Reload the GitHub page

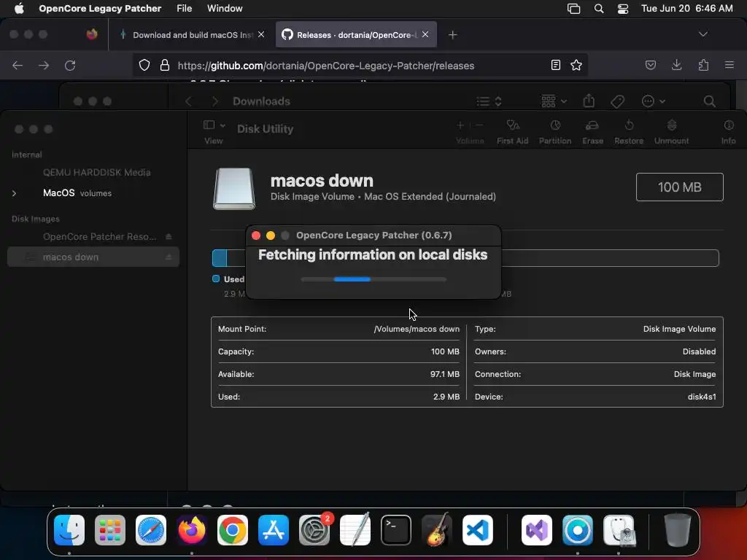(70, 66)
